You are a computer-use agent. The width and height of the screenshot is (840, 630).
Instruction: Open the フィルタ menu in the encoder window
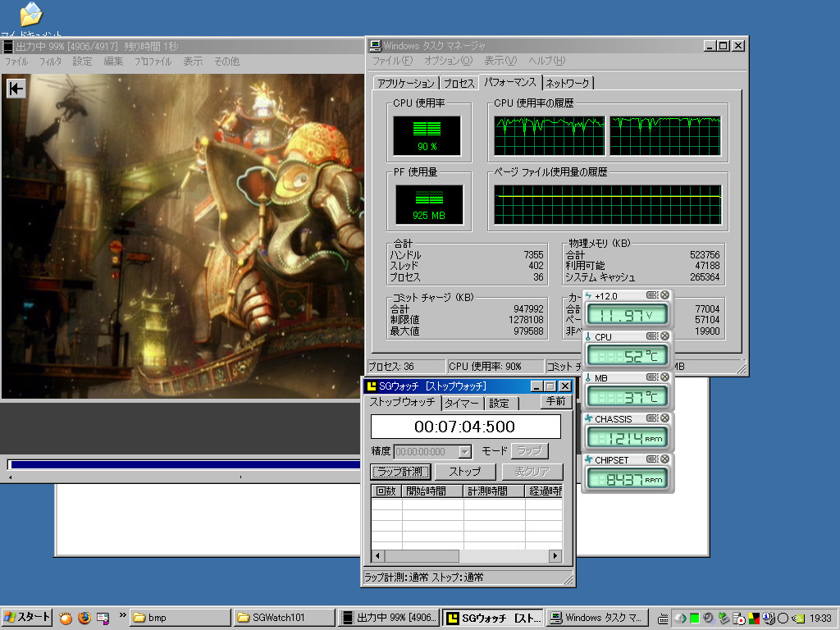tap(50, 62)
